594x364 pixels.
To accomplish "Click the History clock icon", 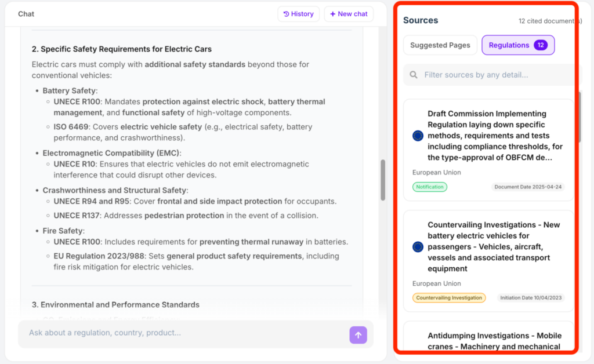I will (286, 14).
